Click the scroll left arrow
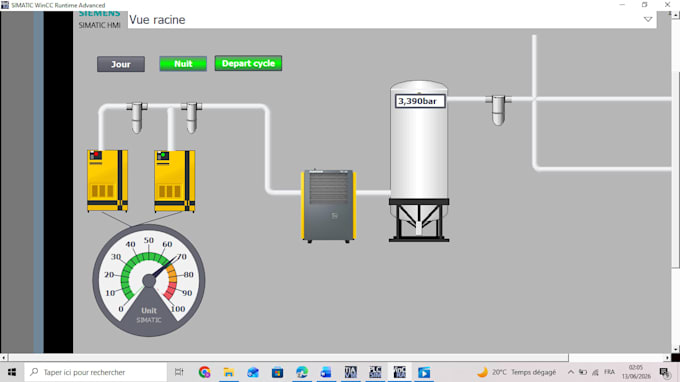Viewport: 680px width, 382px height. (x=4, y=358)
